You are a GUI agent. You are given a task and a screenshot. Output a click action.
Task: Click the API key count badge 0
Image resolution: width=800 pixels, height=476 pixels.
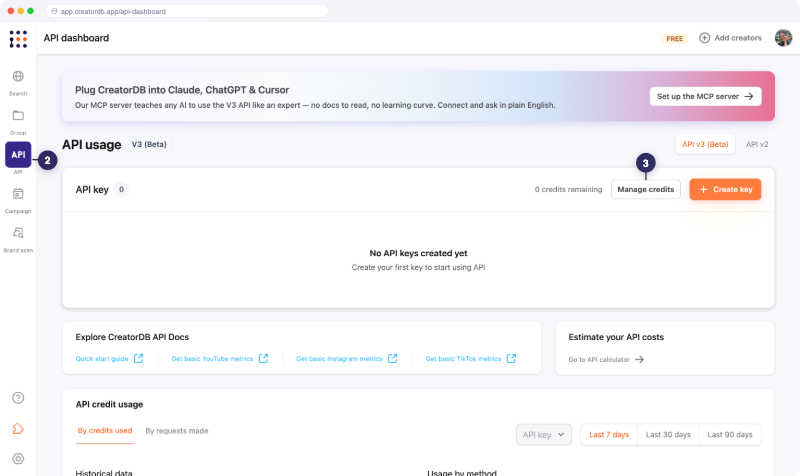point(121,189)
